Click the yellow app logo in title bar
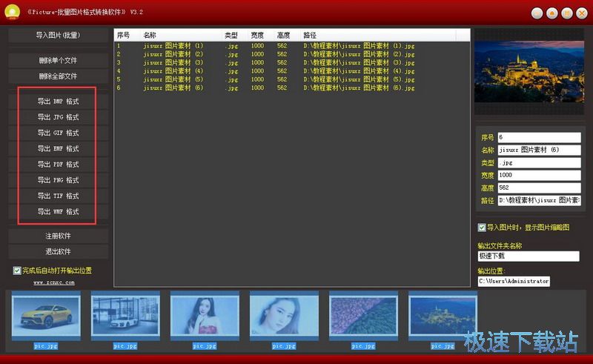This screenshot has height=364, width=593. coord(13,12)
